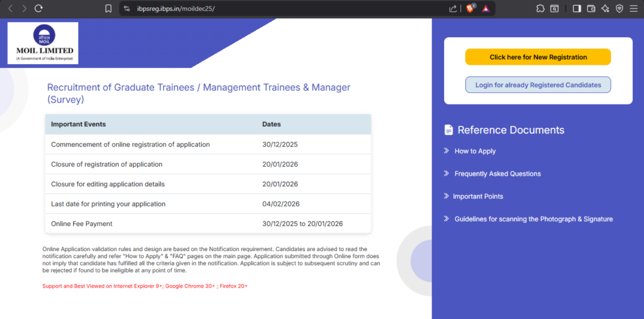The image size is (644, 319).
Task: Login for already Registered Candidates
Action: (x=538, y=85)
